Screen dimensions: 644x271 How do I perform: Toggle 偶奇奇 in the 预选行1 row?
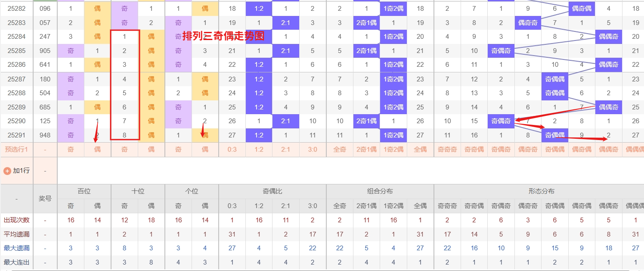coord(528,150)
